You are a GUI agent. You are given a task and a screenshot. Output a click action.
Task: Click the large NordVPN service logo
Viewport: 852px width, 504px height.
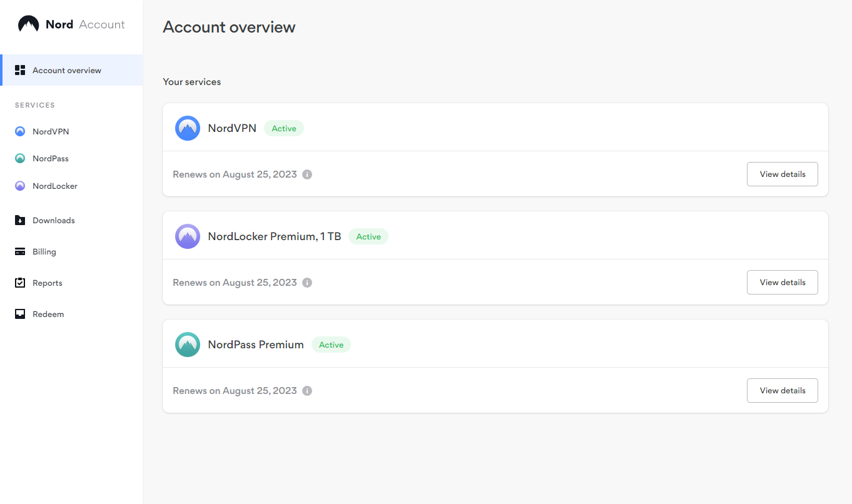[188, 128]
